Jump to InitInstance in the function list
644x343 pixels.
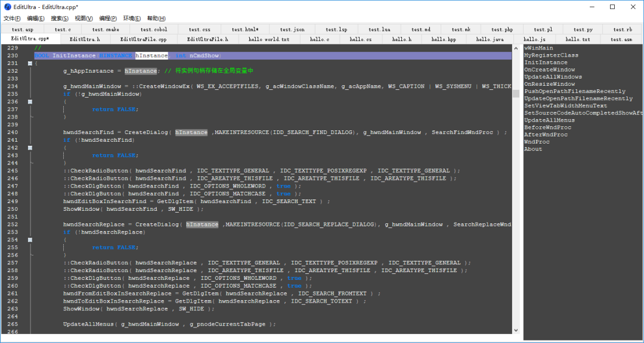coord(546,63)
